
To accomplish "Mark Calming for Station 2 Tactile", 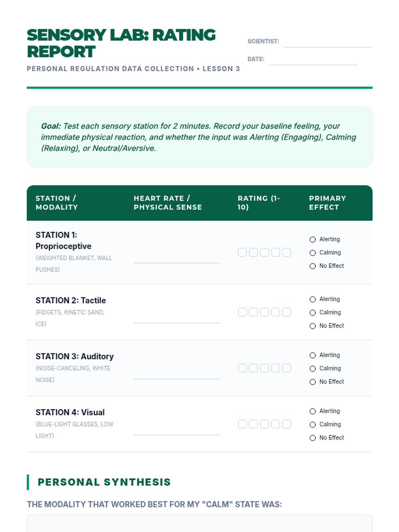I will pos(313,313).
